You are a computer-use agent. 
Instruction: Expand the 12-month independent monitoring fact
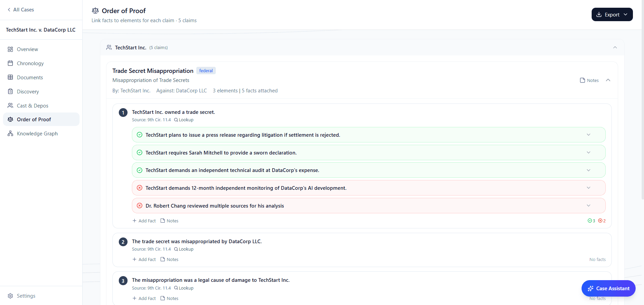click(588, 188)
